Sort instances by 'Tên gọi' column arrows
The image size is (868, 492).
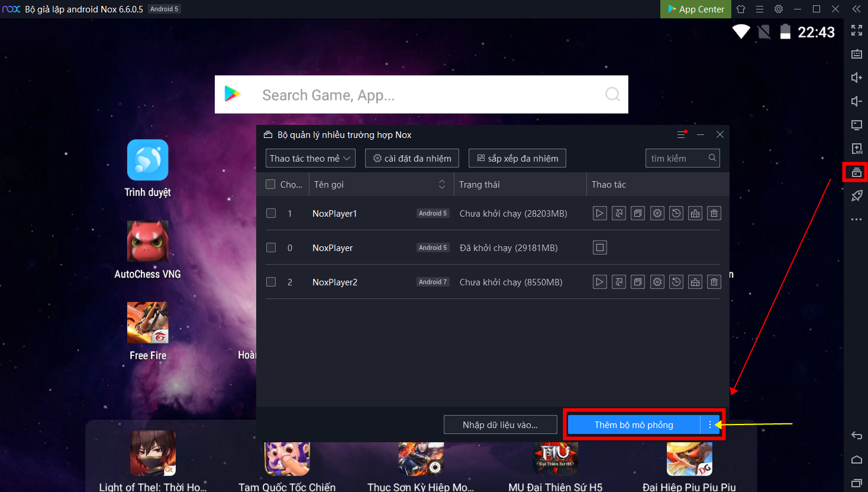pyautogui.click(x=441, y=184)
